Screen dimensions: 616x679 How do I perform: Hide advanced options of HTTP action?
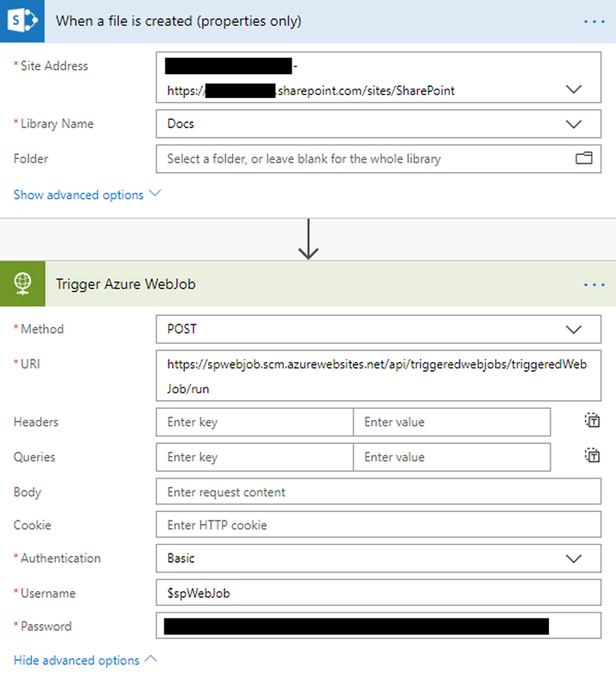[85, 660]
